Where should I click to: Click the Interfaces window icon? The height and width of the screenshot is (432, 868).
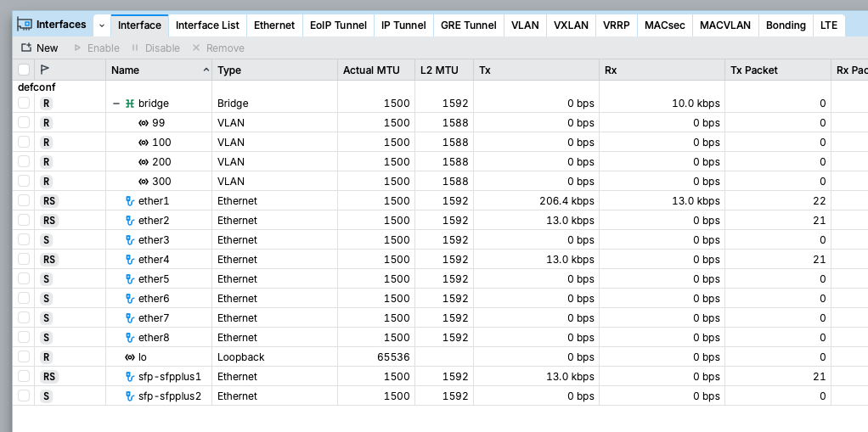[x=25, y=25]
